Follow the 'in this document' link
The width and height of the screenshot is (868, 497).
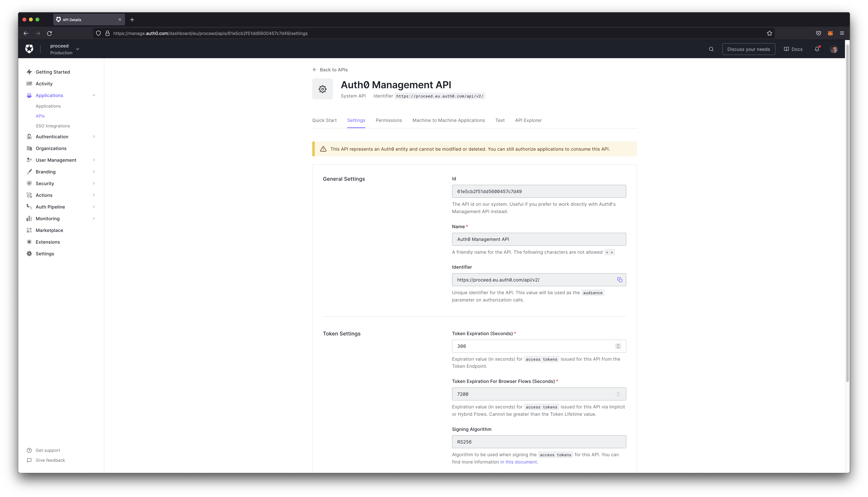coord(518,462)
